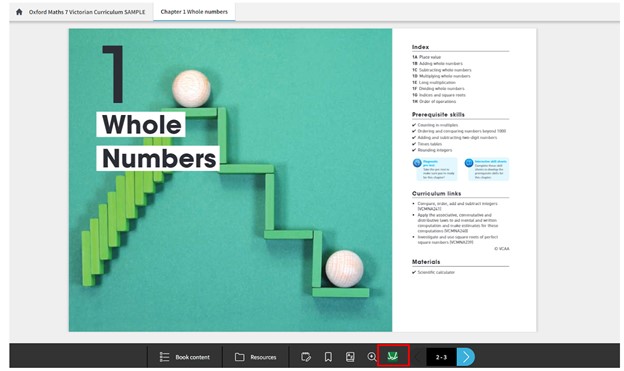Click index entry 1H Order of operations

434,102
